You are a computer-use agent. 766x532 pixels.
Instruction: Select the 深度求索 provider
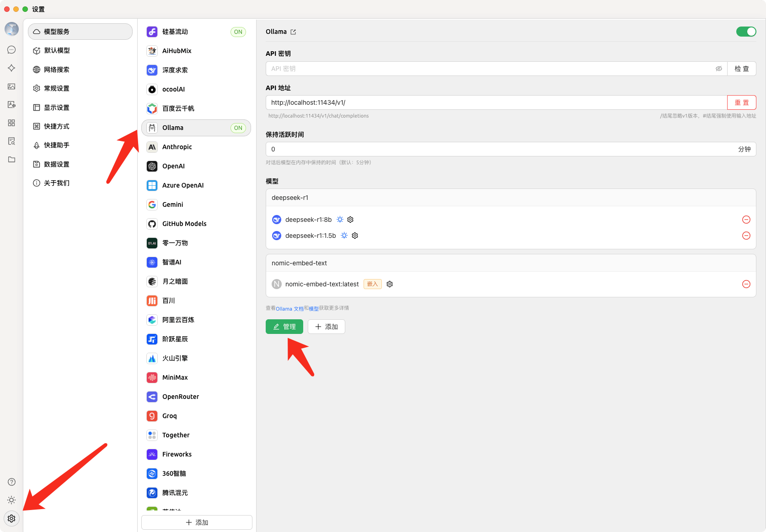196,70
